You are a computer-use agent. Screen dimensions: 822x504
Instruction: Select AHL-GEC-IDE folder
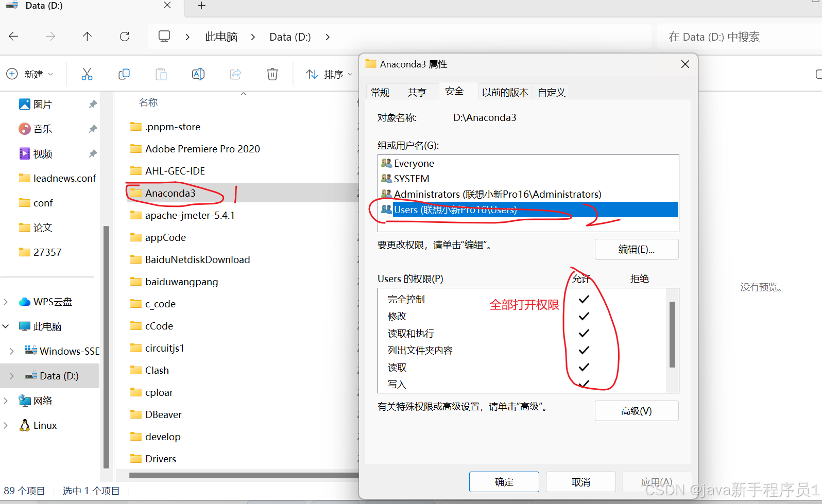tap(167, 171)
